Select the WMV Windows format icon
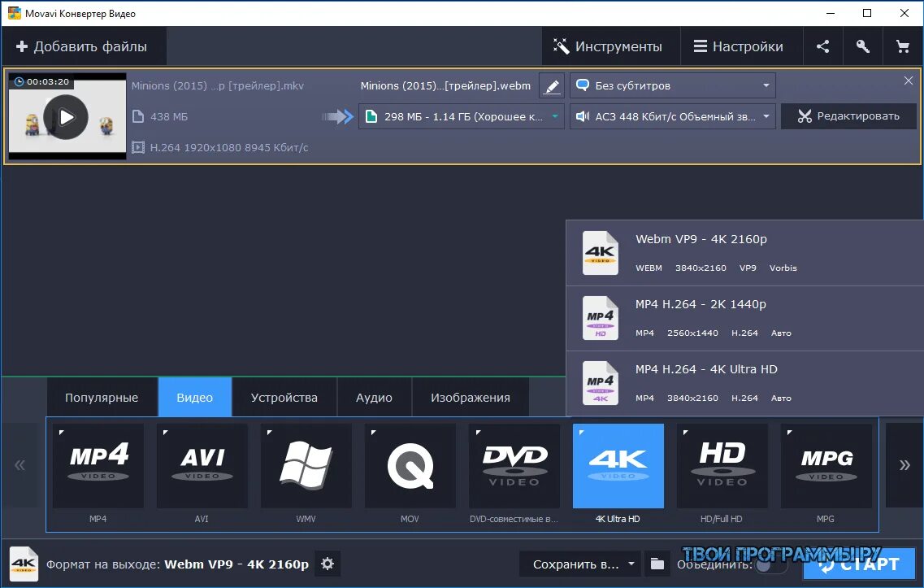This screenshot has width=924, height=588. coord(306,466)
